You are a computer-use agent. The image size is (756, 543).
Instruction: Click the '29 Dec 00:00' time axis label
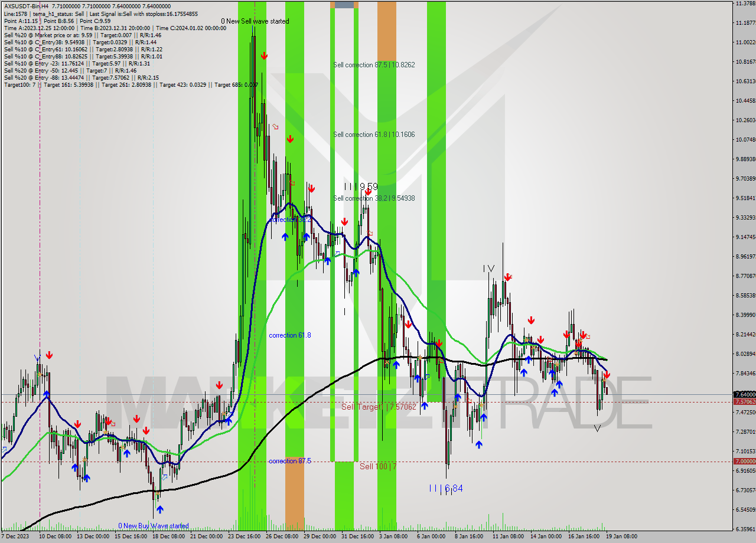coord(320,537)
